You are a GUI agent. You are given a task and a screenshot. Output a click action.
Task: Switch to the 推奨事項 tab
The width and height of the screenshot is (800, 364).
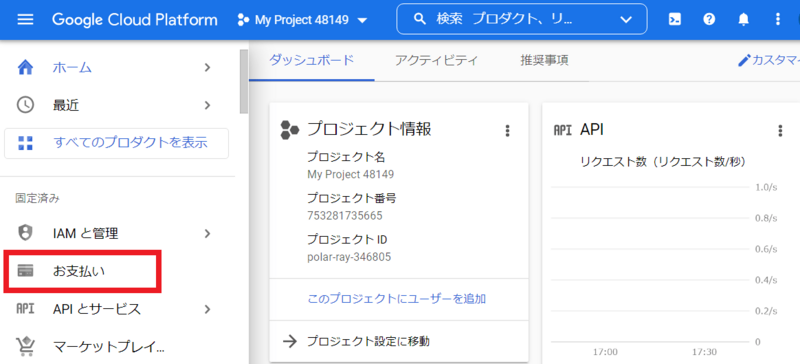pos(544,61)
